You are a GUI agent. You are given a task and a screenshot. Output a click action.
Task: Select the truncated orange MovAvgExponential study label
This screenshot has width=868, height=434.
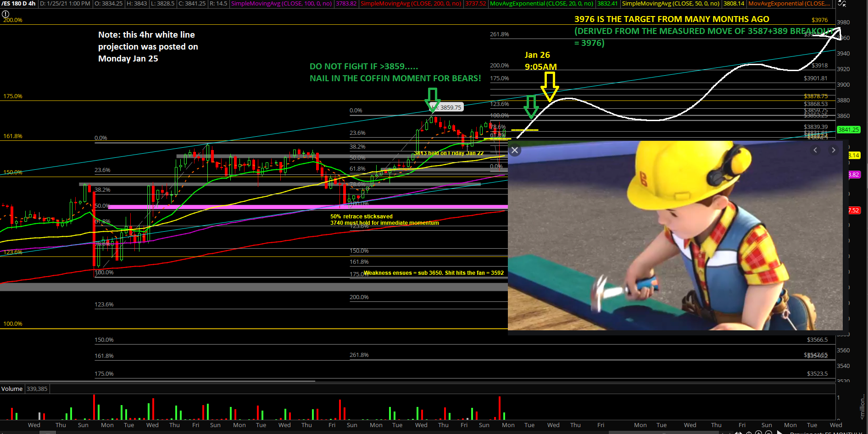[x=789, y=4]
